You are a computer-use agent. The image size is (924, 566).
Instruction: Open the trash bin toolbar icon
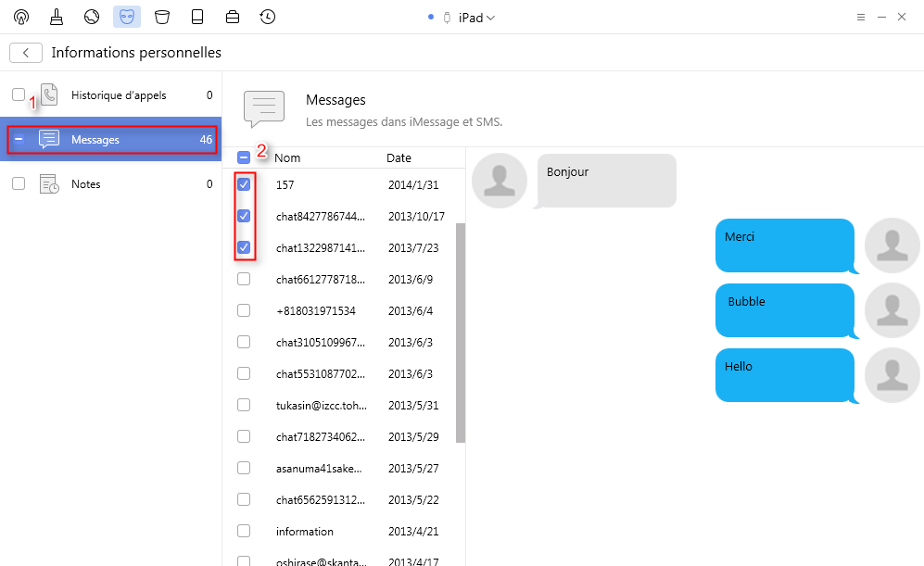pos(162,17)
